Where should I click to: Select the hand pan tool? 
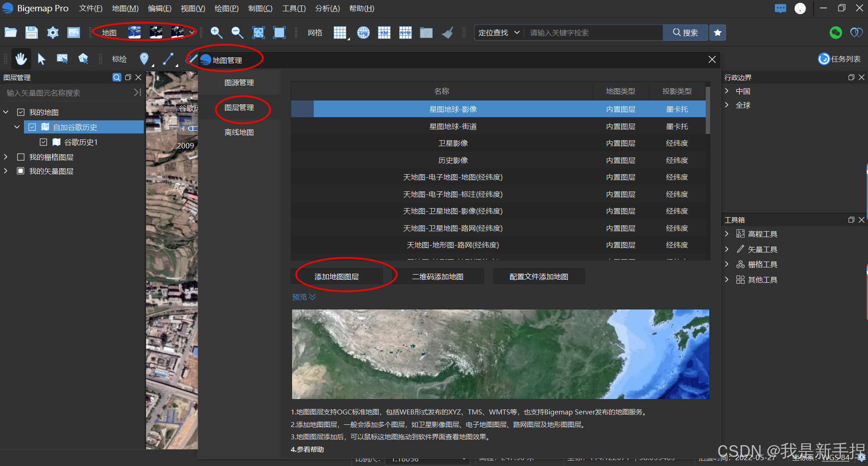coord(21,58)
